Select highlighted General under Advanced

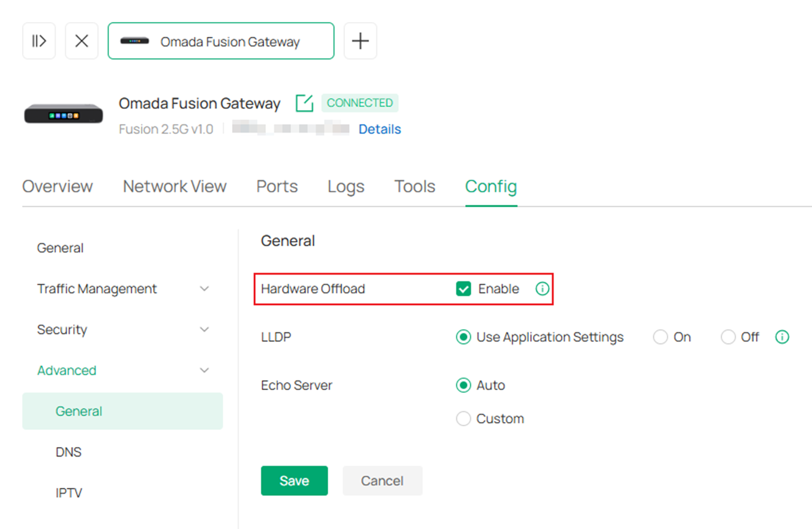(123, 411)
